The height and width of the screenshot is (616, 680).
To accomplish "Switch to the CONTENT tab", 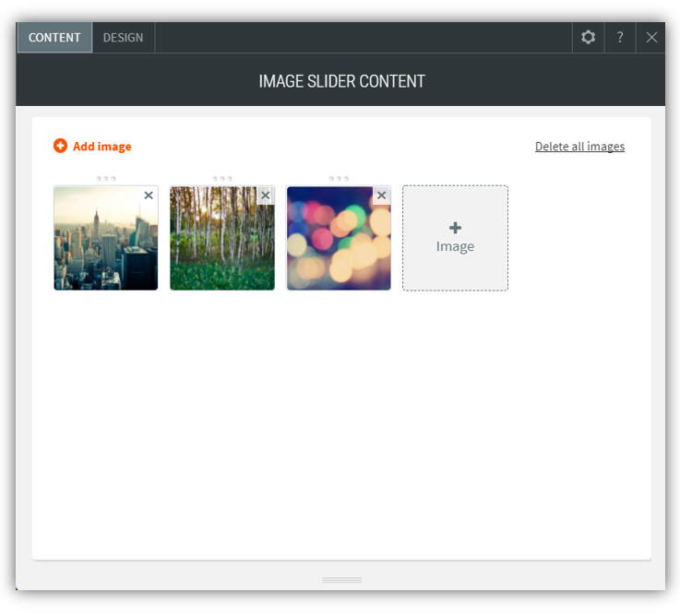I will (x=54, y=38).
